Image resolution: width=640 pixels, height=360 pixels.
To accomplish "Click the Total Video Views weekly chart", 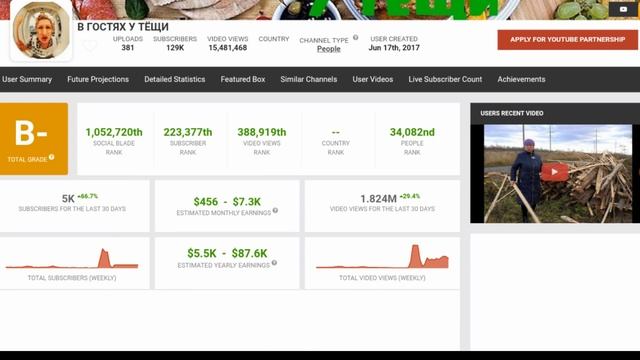I will [382, 257].
